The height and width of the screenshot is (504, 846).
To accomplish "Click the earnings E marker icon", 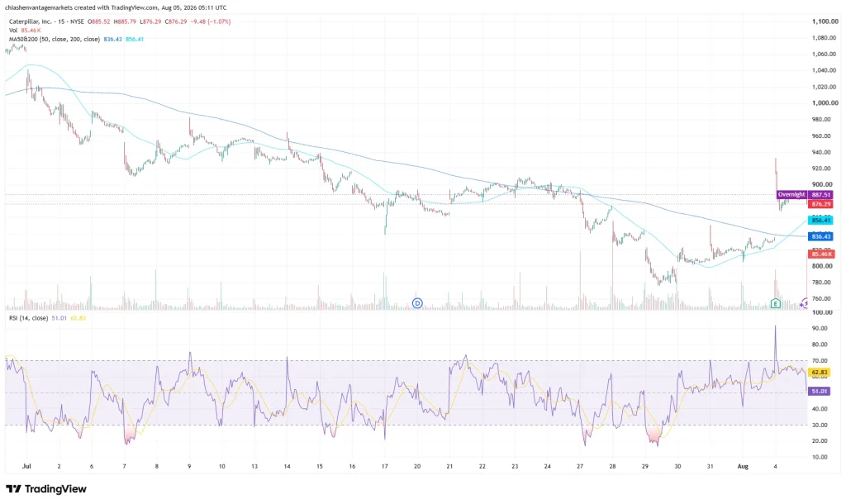I will tap(775, 303).
